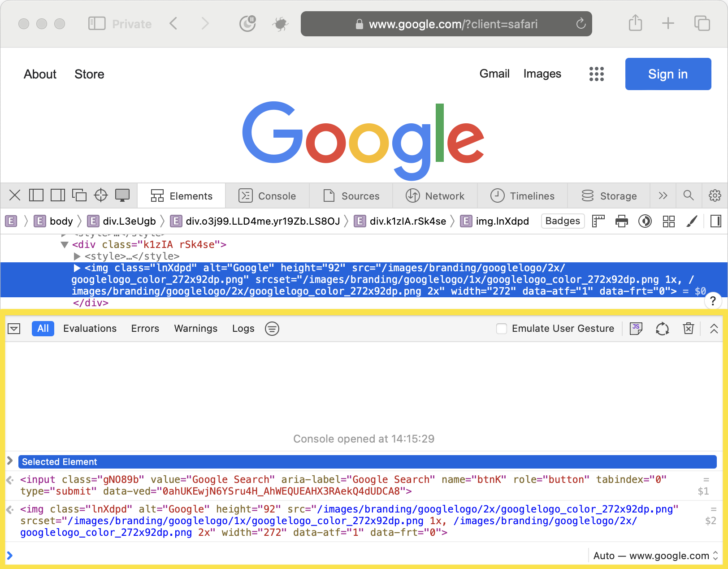This screenshot has width=728, height=569.
Task: Dock inspector to the left side icon
Action: (x=36, y=195)
